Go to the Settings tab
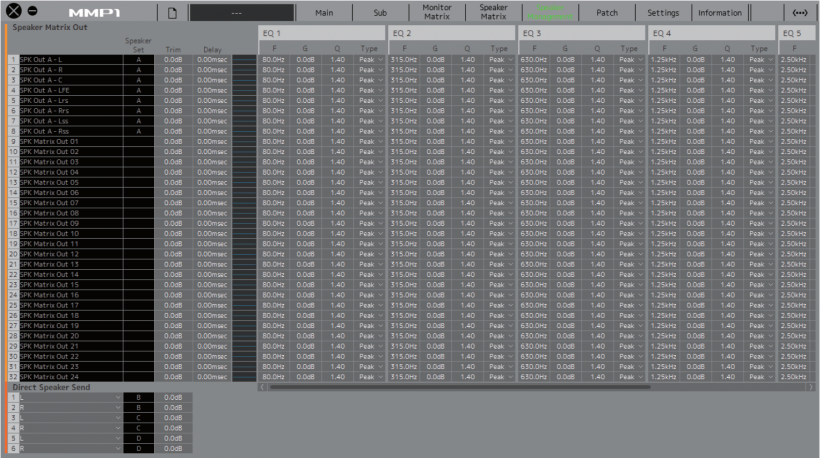Viewport: 820px width, 458px height. [663, 13]
